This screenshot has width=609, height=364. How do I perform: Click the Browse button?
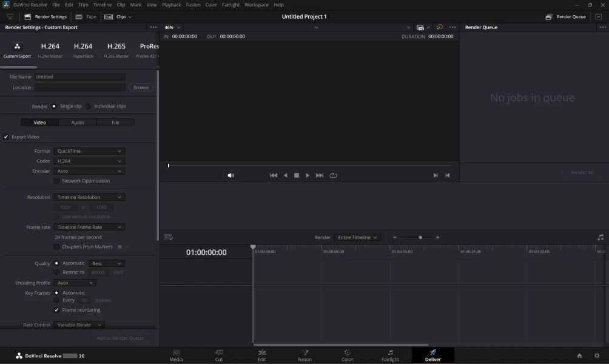[141, 87]
